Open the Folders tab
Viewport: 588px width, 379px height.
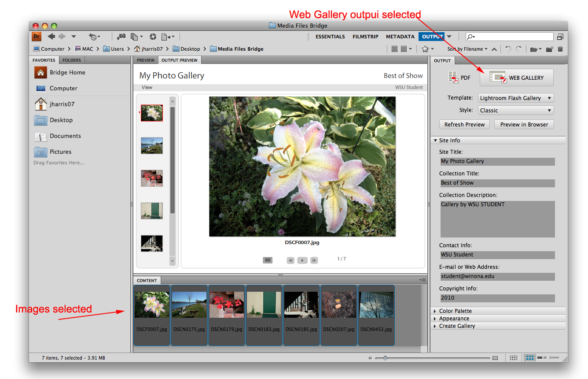pos(71,60)
